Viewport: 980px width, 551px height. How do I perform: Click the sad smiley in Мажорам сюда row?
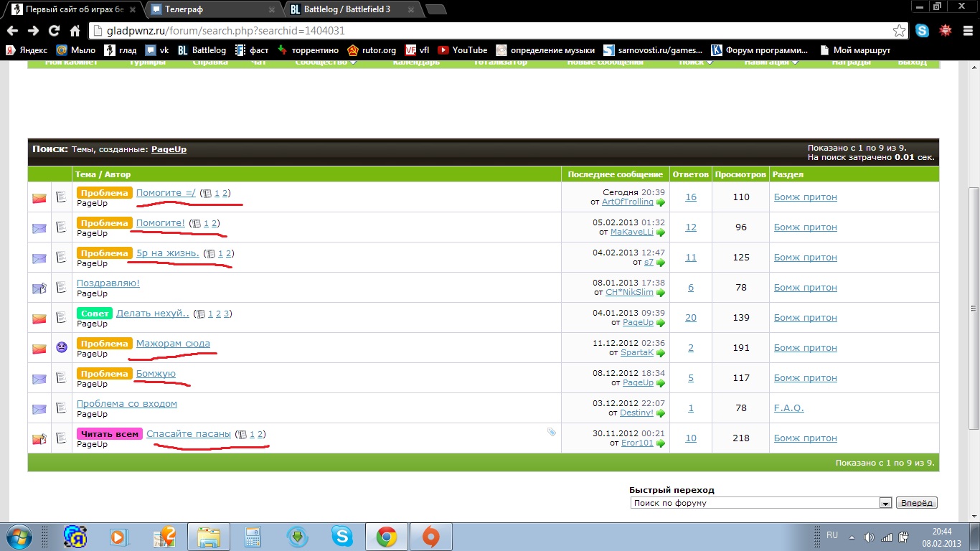tap(62, 348)
